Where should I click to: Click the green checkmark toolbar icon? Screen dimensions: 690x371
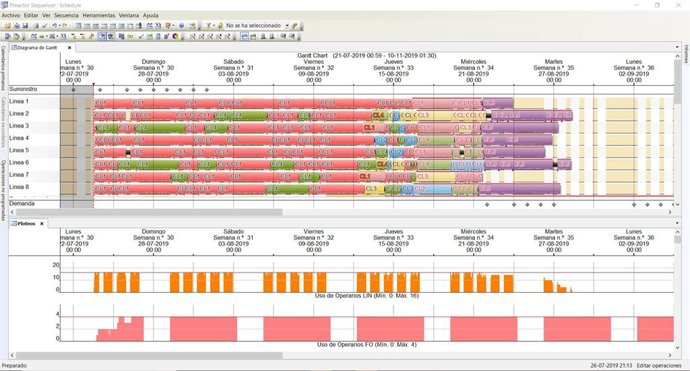(x=141, y=36)
